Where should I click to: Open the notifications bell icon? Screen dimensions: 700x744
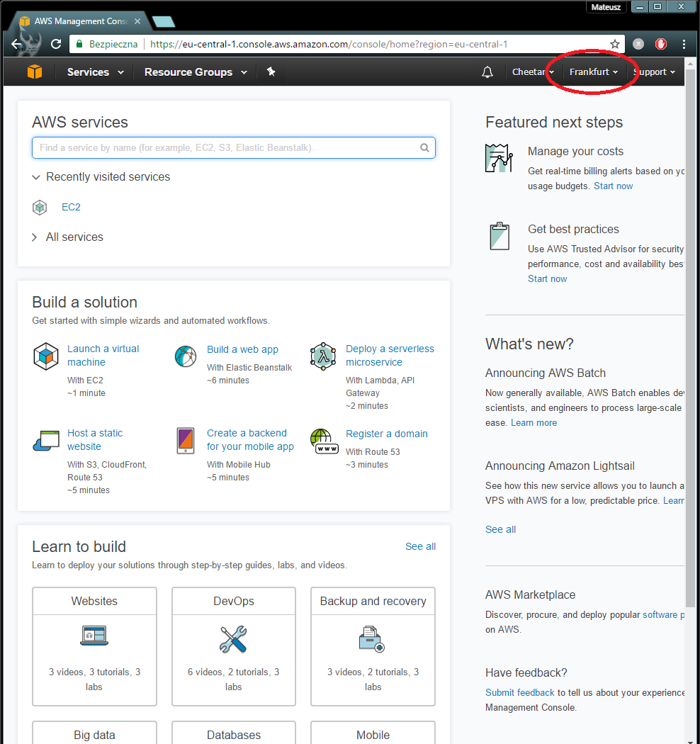(x=487, y=72)
